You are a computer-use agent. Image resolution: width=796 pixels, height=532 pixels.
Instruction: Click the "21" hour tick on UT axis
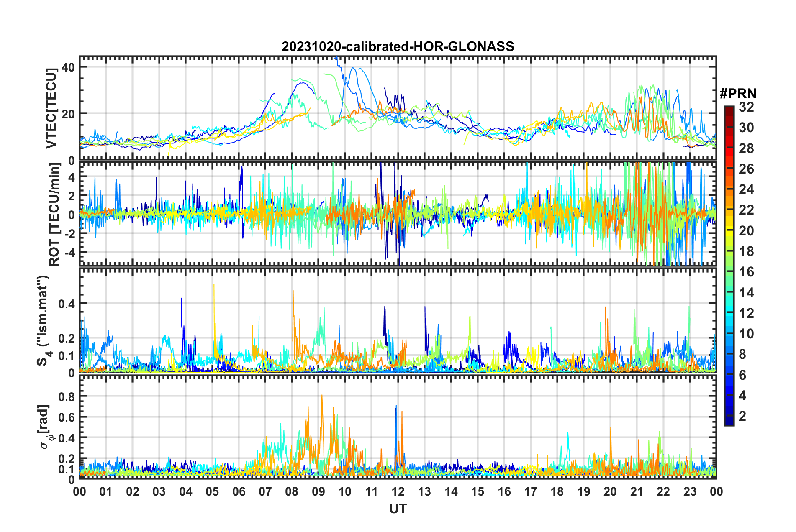(x=637, y=491)
